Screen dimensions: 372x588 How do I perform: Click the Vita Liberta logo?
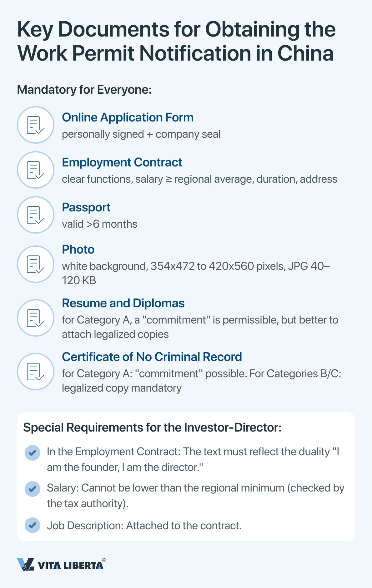pos(60,565)
